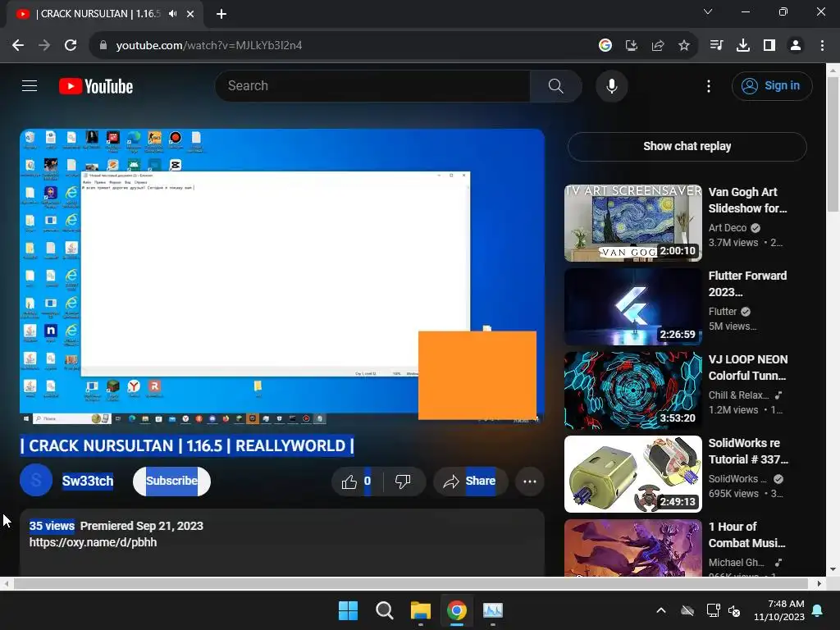Click the address bar URL
Viewport: 840px width, 630px height.
pos(209,46)
